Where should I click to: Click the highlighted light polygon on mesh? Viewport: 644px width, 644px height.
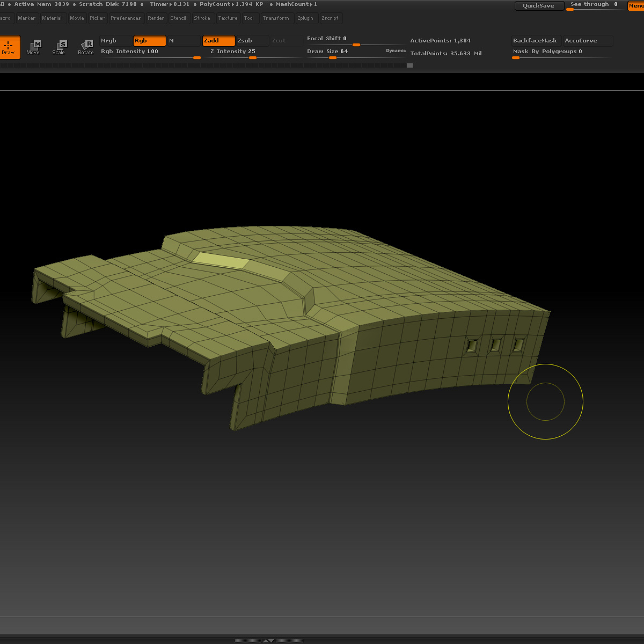coord(220,261)
